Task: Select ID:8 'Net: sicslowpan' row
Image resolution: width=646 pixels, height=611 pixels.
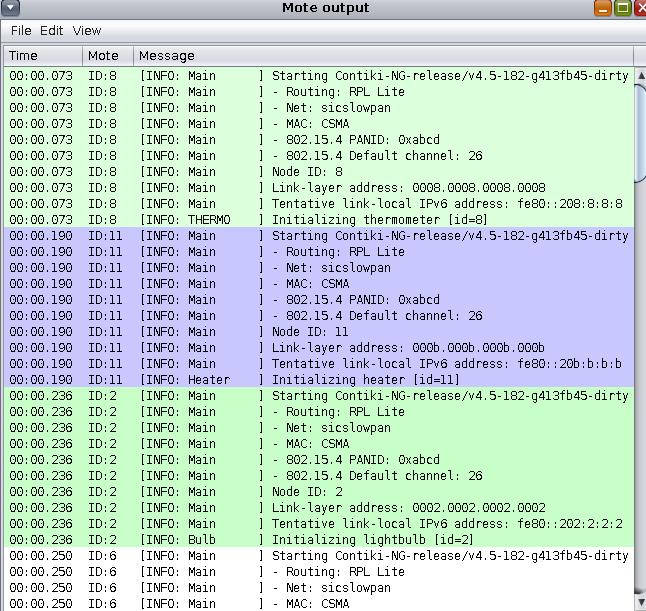Action: pos(318,108)
